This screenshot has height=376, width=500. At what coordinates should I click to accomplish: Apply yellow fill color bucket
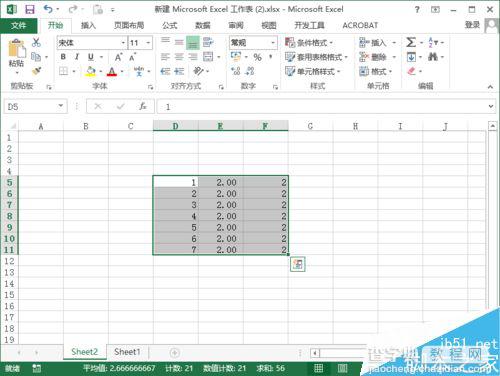[x=91, y=71]
